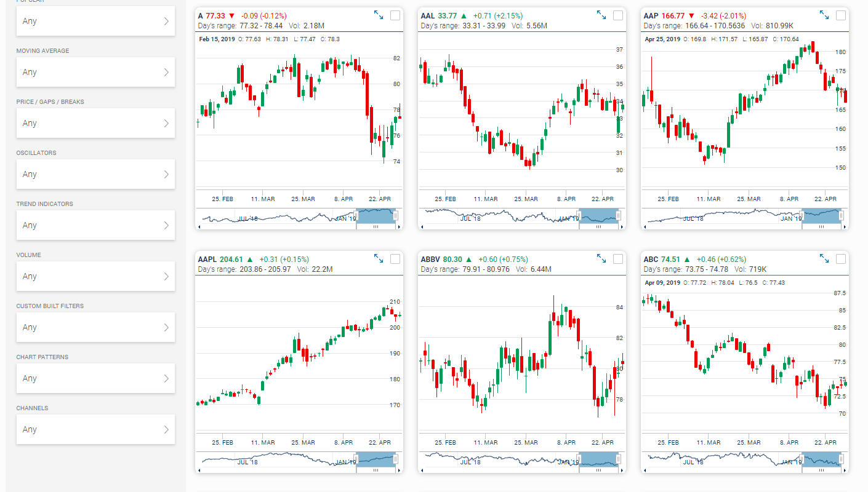Open the Price / Gaps / Breaks dropdown
The height and width of the screenshot is (492, 868).
95,123
